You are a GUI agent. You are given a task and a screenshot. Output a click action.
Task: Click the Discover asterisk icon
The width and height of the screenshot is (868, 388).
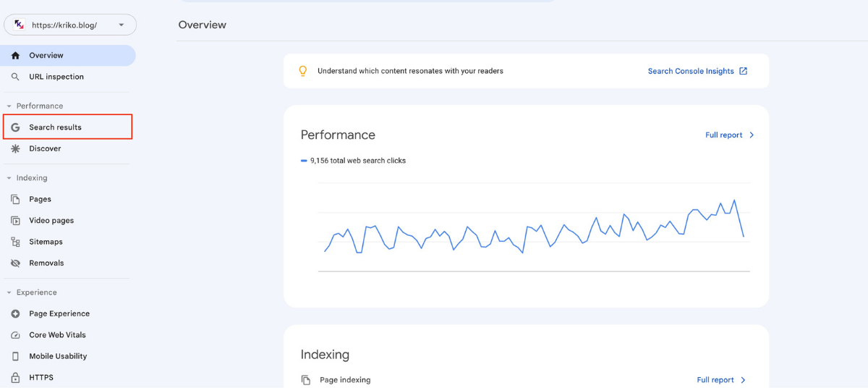click(15, 148)
